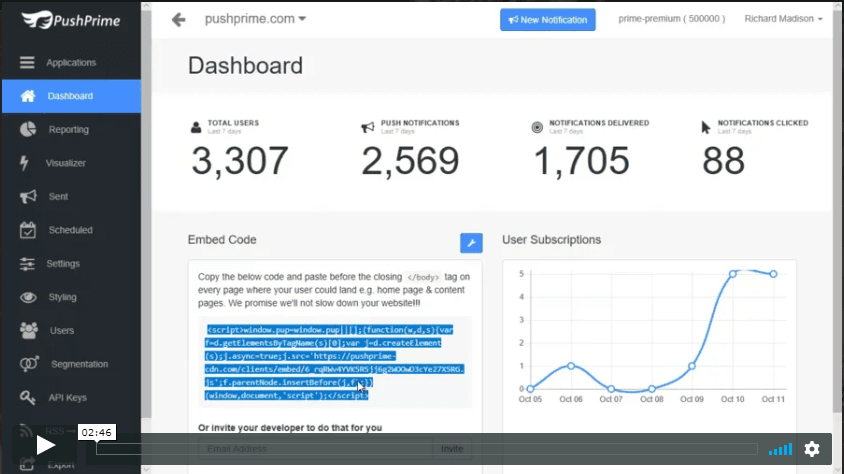844x474 pixels.
Task: Click the New Notification button
Action: (548, 20)
